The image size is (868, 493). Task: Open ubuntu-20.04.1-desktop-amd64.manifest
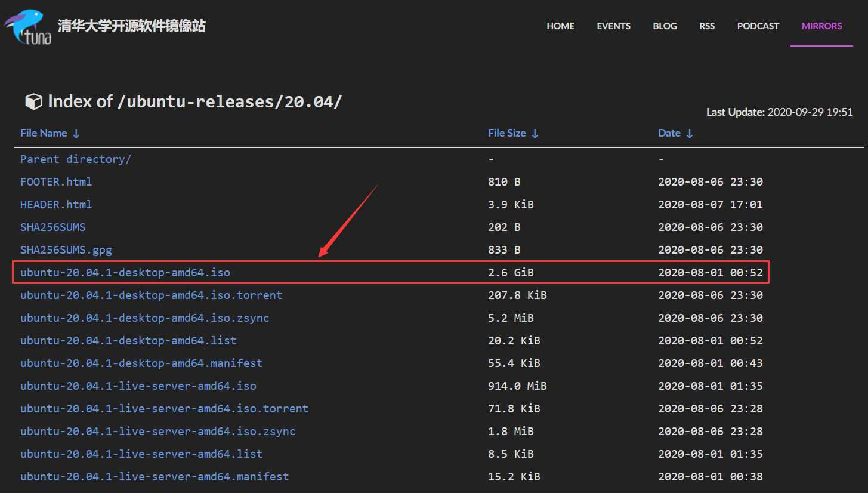pos(141,363)
